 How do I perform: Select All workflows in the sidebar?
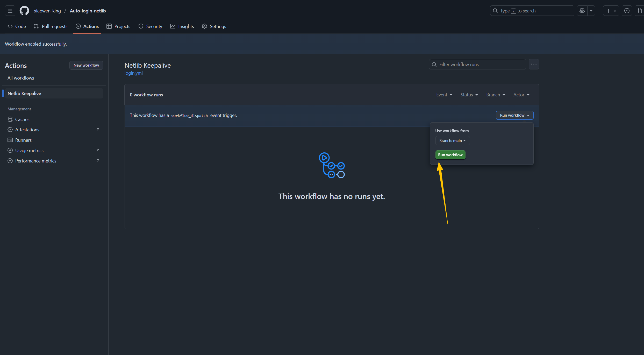coord(21,78)
